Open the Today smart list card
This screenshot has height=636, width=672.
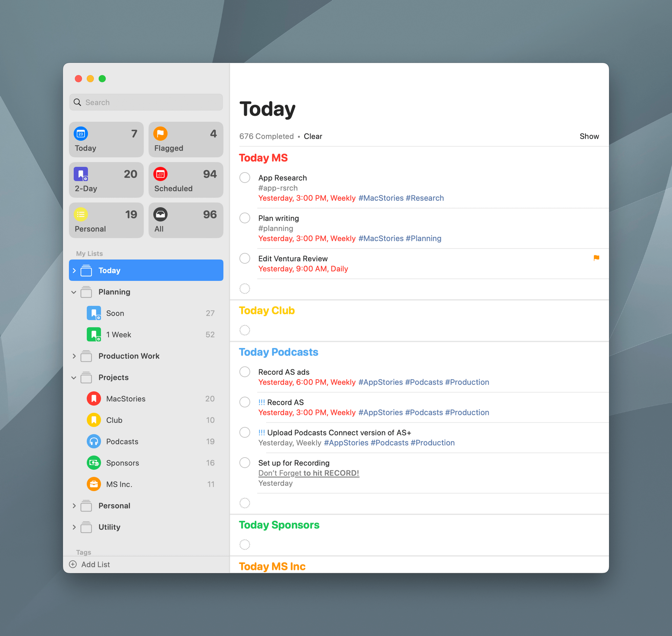[x=106, y=139]
